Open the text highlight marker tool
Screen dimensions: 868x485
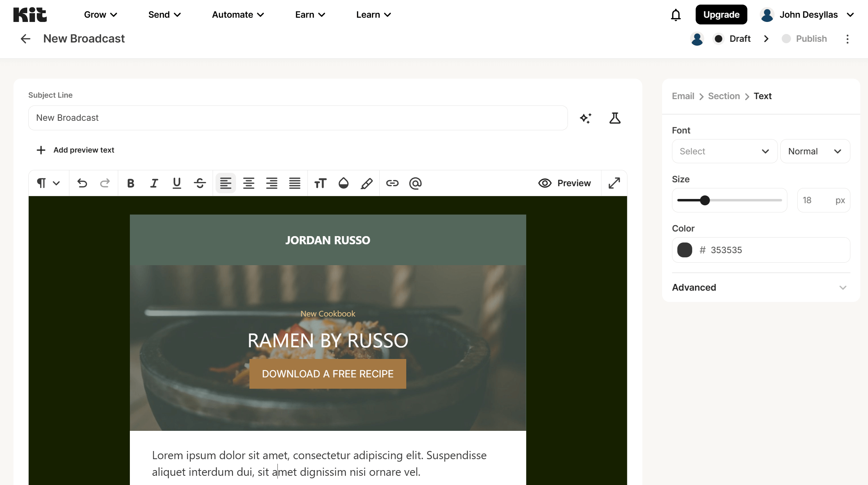pos(367,183)
